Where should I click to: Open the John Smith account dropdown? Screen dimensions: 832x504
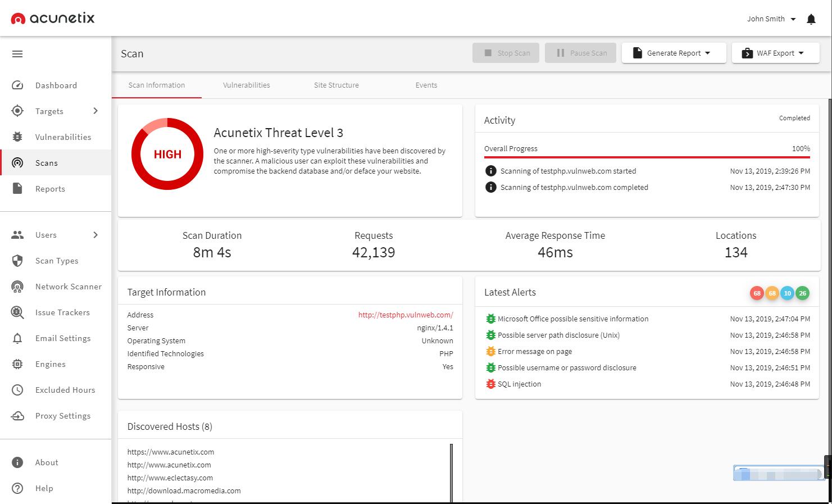click(771, 19)
